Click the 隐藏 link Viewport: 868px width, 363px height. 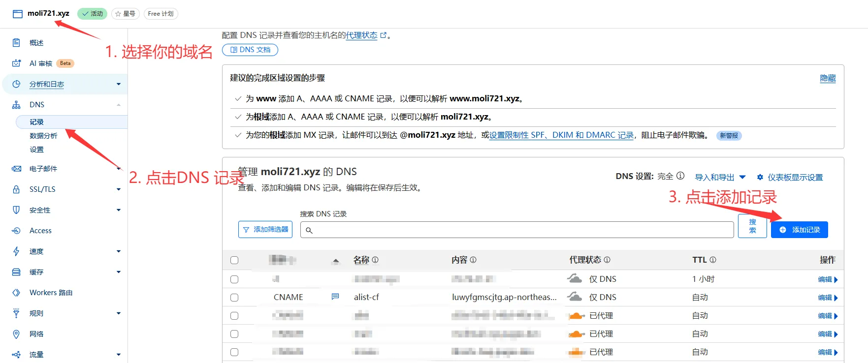pos(828,78)
